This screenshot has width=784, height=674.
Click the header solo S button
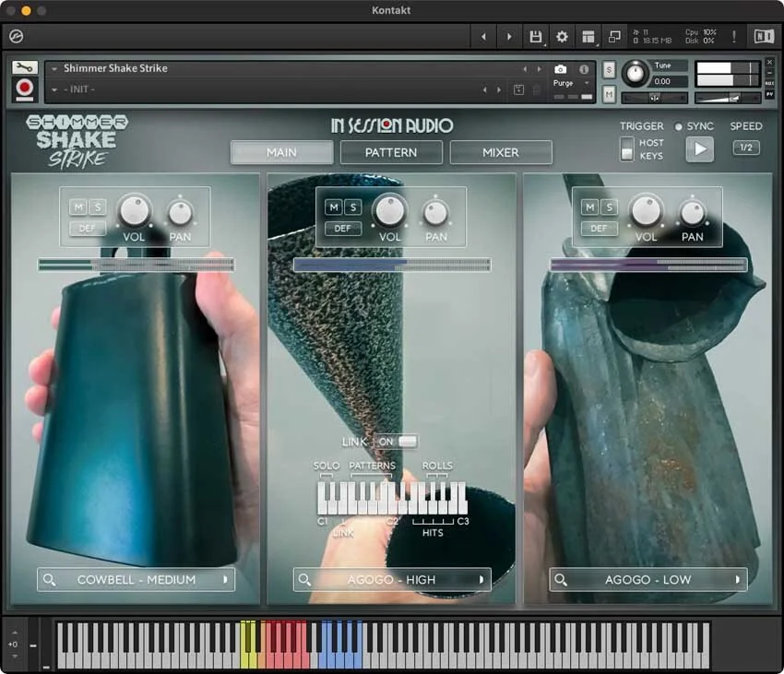(x=609, y=69)
